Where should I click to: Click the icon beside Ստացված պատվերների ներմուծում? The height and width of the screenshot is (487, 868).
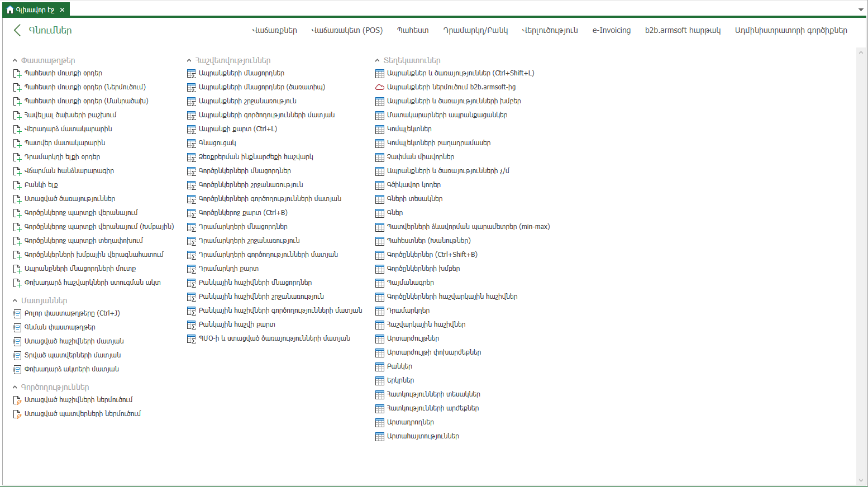[17, 414]
